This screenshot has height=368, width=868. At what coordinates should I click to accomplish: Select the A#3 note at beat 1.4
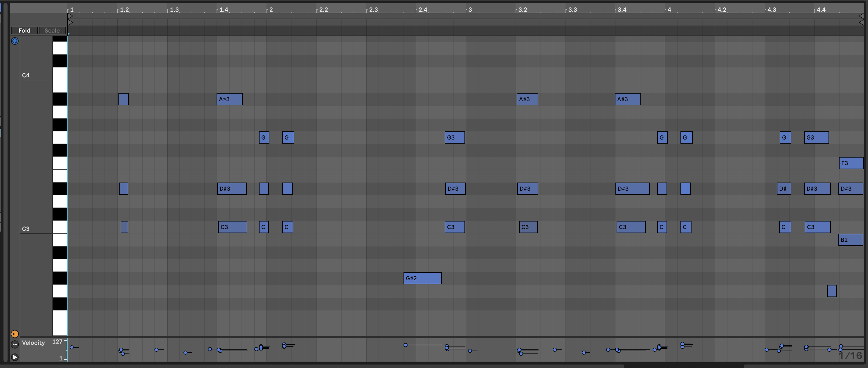[229, 99]
